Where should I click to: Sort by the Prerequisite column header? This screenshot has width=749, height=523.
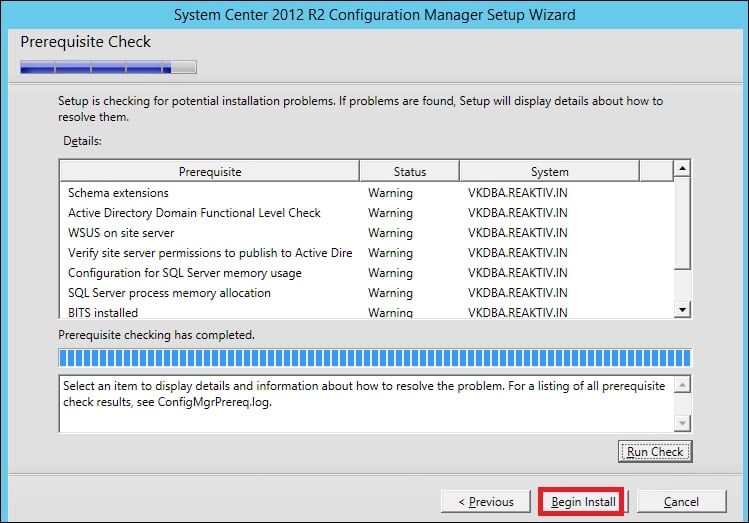(x=210, y=171)
